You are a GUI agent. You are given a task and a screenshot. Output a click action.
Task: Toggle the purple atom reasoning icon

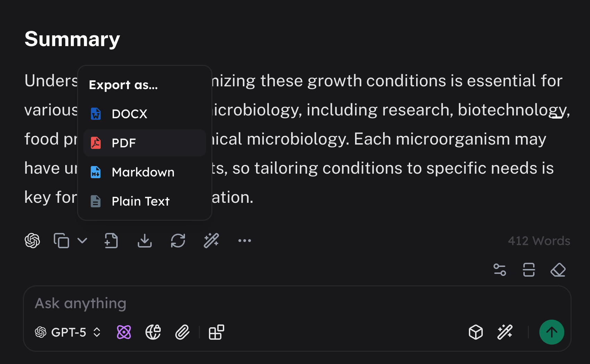coord(124,332)
